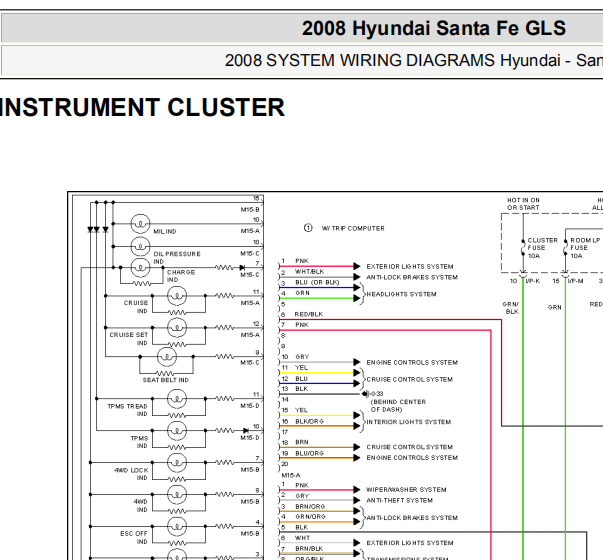Click the 4WD lock indicator lamp symbol

[x=177, y=463]
